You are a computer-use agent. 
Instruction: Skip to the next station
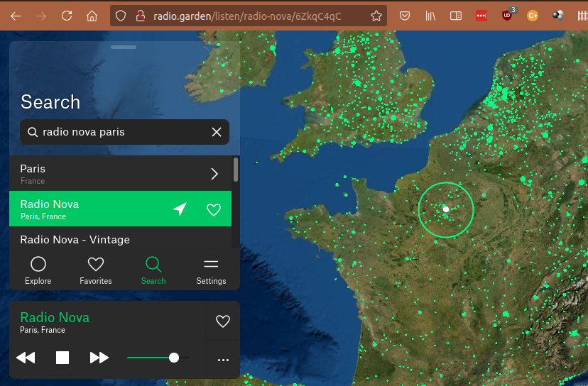(99, 358)
